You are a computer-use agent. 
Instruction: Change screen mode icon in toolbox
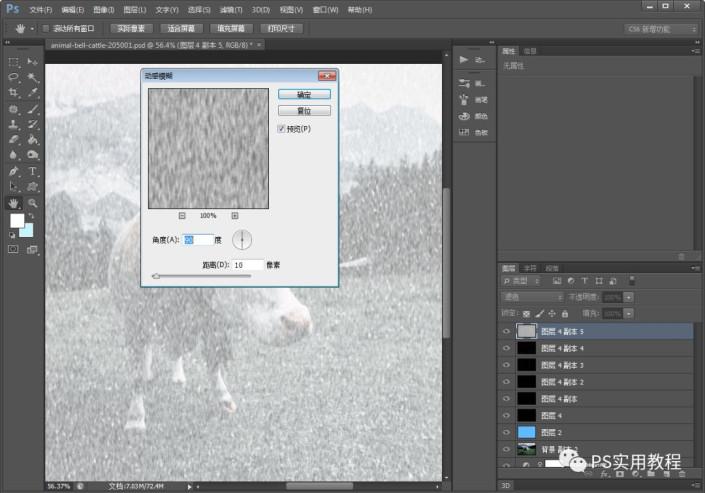point(32,250)
